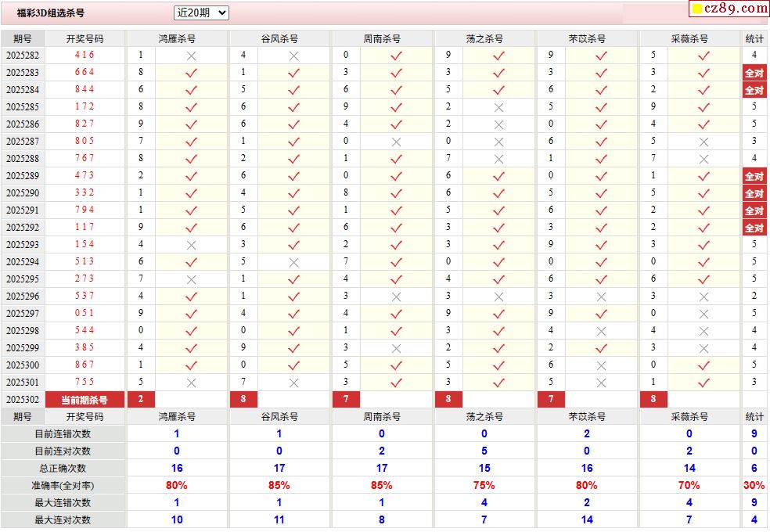Select period number 2025295 in the 期号 column
The width and height of the screenshot is (770, 532).
(x=23, y=279)
